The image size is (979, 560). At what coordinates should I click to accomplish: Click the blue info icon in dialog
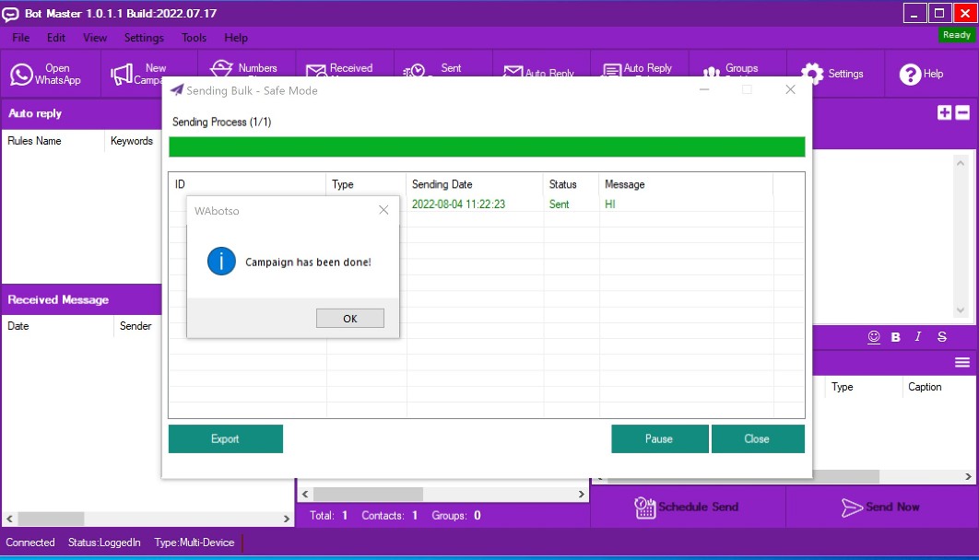click(x=221, y=262)
